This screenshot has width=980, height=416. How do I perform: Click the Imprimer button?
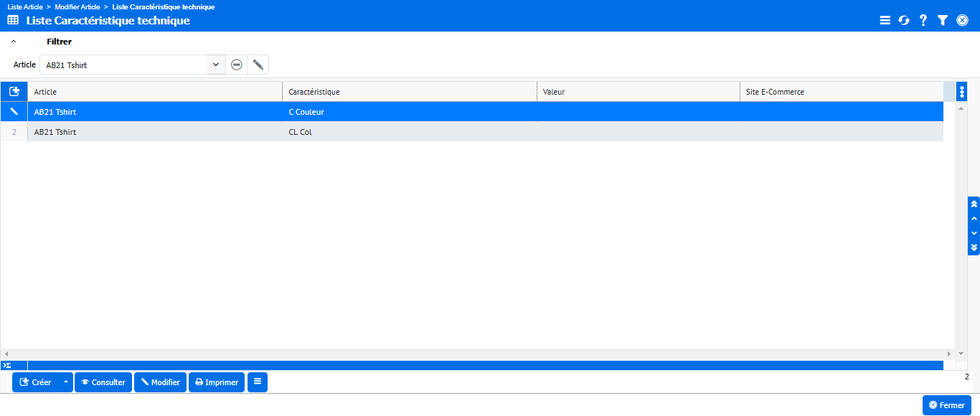point(217,382)
